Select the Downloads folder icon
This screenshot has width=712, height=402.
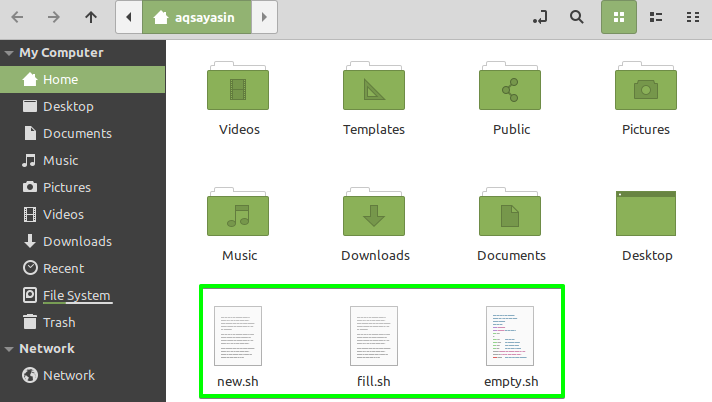coord(374,212)
